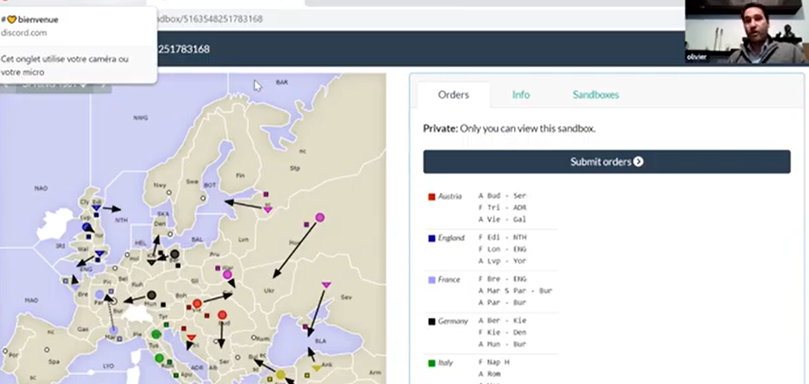This screenshot has height=384, width=809.
Task: Click the order 'F Lon - ENG'
Action: tap(502, 249)
